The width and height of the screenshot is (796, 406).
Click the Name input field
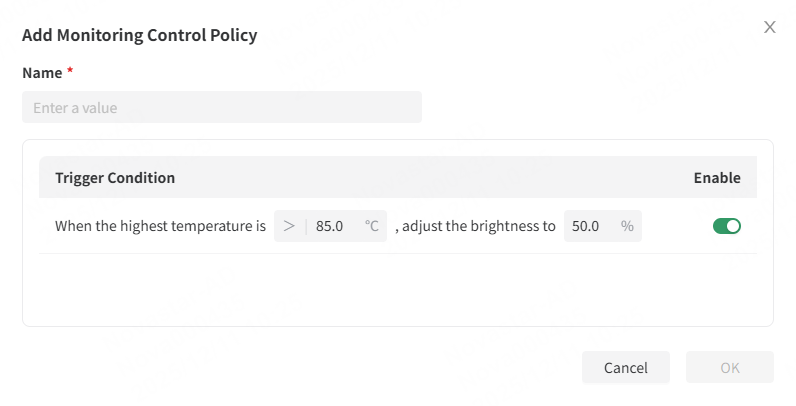point(222,107)
